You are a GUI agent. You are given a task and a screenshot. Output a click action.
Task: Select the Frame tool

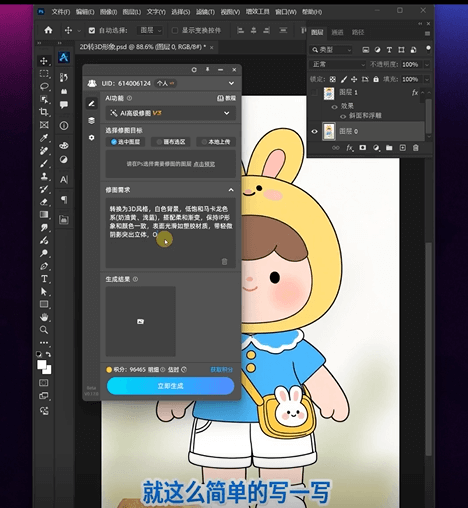tap(44, 125)
